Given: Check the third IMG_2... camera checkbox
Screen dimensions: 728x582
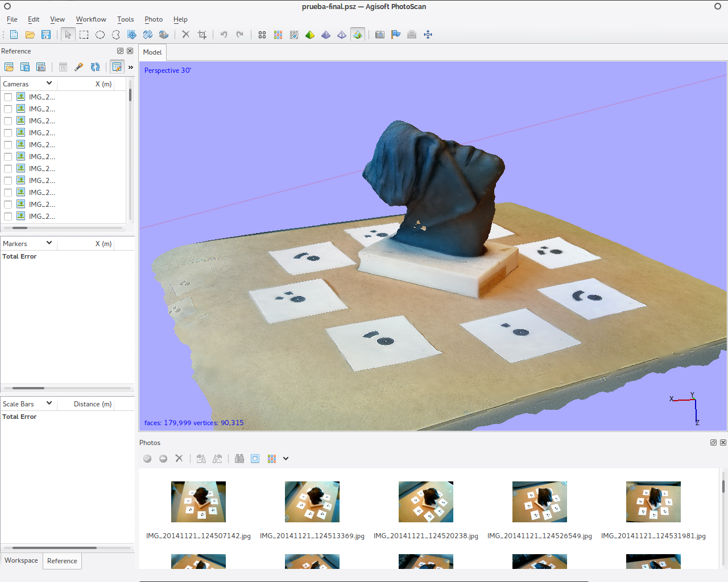Looking at the screenshot, I should pyautogui.click(x=8, y=121).
